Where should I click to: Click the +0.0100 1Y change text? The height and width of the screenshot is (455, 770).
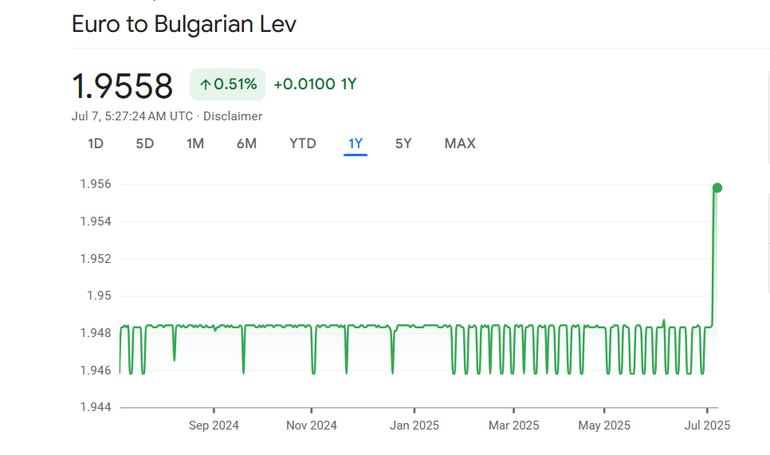pos(314,85)
